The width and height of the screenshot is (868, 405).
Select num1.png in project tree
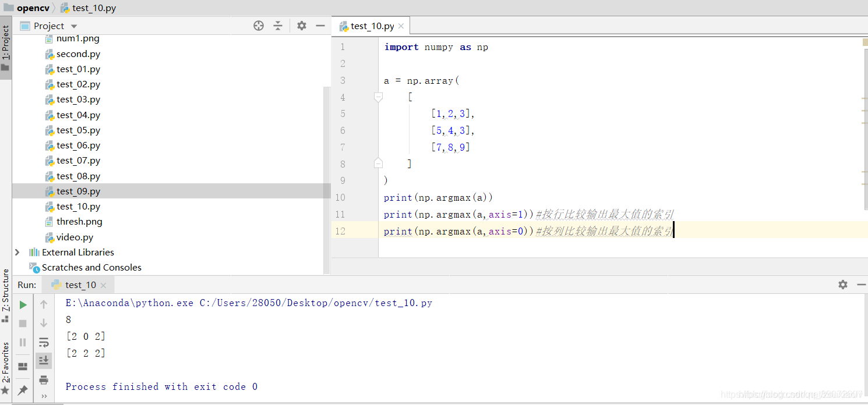(x=77, y=38)
